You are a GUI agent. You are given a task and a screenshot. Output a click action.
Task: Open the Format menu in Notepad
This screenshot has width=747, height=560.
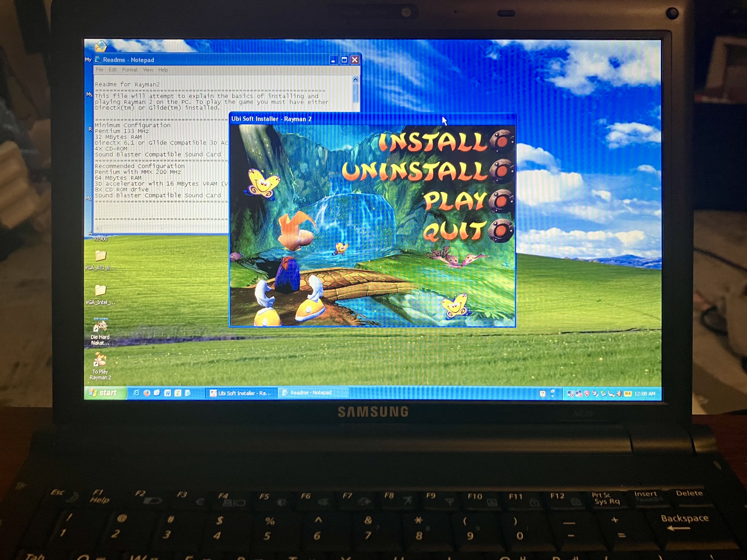coord(130,70)
